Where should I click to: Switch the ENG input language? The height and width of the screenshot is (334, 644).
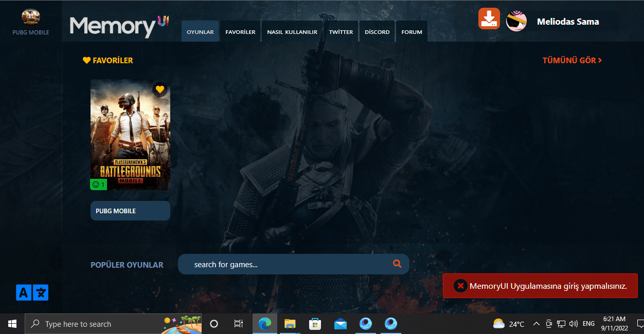pos(588,324)
